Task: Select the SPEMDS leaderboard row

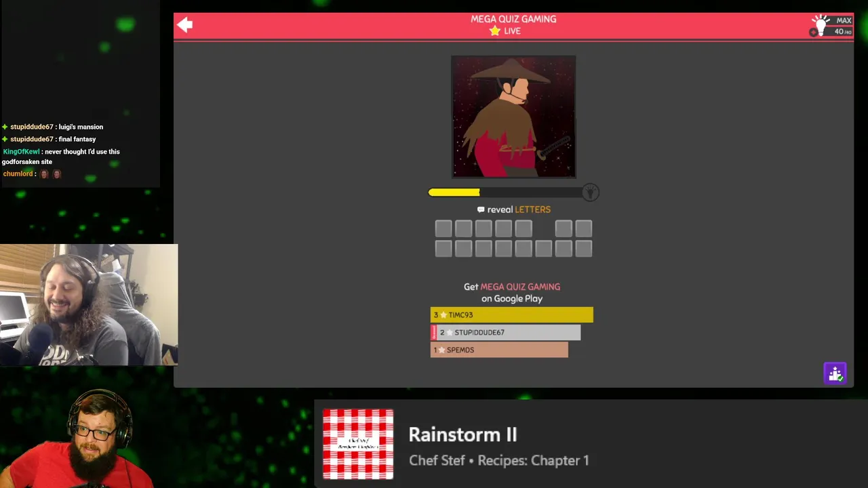Action: click(x=499, y=350)
